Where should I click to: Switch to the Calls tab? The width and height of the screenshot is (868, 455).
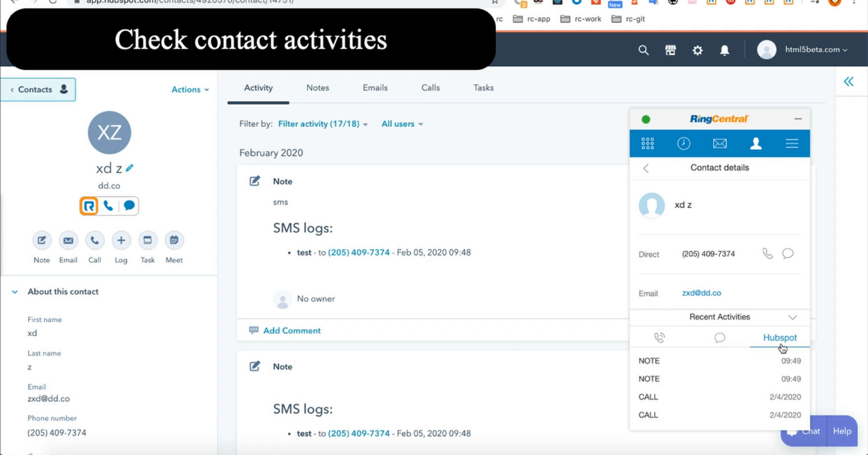[430, 88]
